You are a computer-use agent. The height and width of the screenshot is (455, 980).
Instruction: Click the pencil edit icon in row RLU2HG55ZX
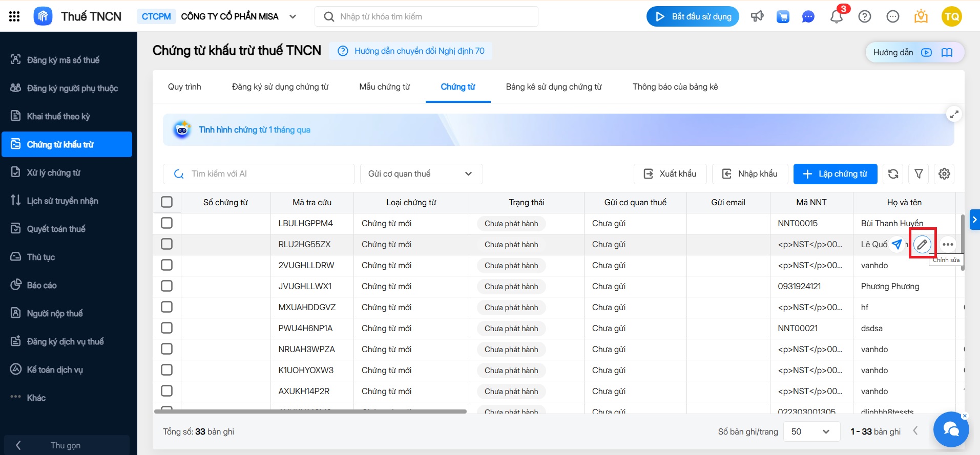(x=922, y=245)
